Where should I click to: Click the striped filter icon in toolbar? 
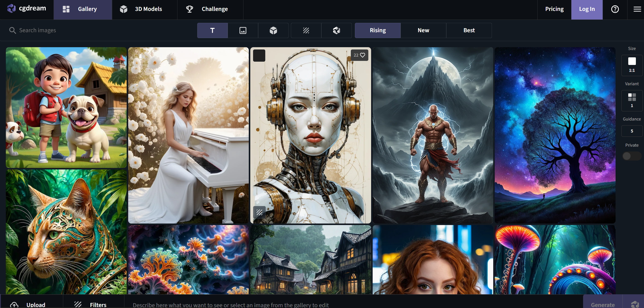(306, 30)
